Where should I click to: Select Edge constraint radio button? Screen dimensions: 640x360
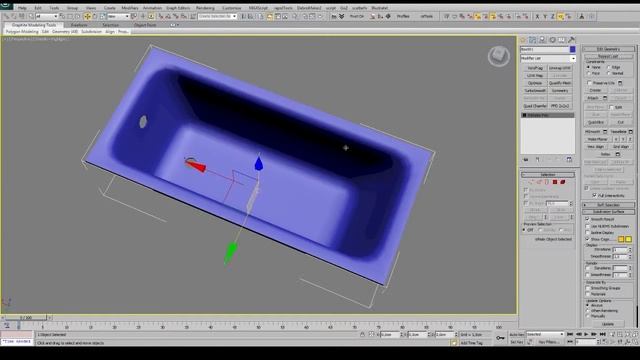[x=609, y=67]
